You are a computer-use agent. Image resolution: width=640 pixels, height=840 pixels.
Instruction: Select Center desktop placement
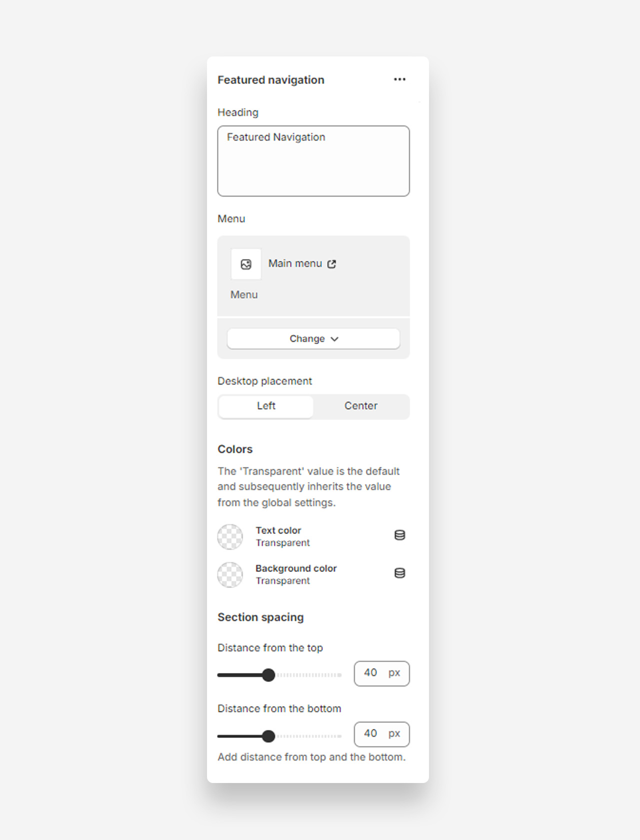pos(360,406)
